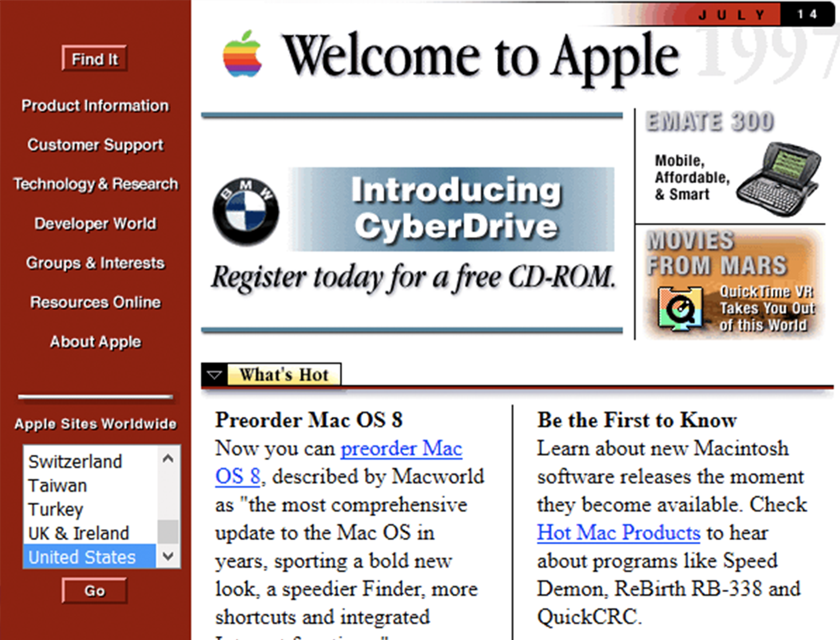This screenshot has height=640, width=840.
Task: Go to Technology & Research
Action: [95, 184]
